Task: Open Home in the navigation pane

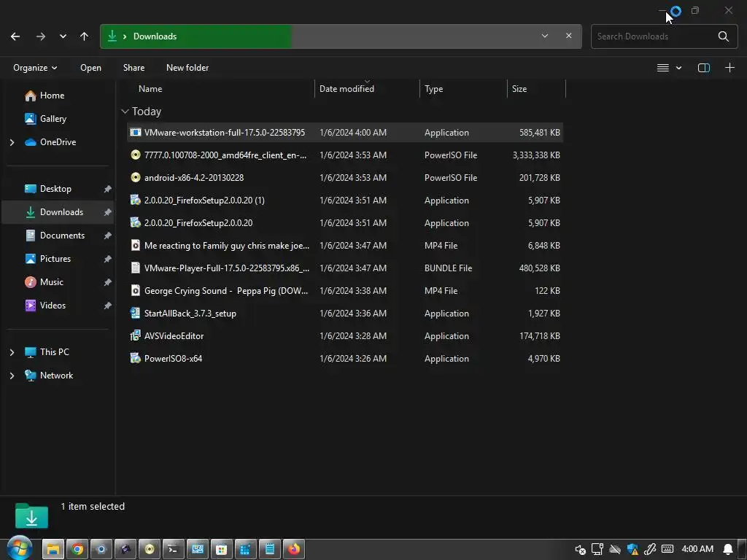Action: [52, 96]
